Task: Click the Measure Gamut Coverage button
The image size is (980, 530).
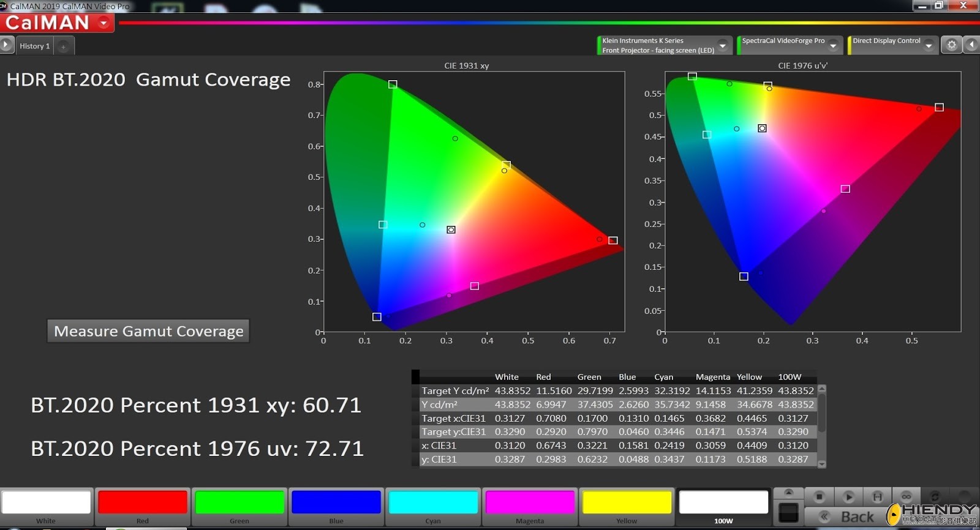Action: point(148,331)
